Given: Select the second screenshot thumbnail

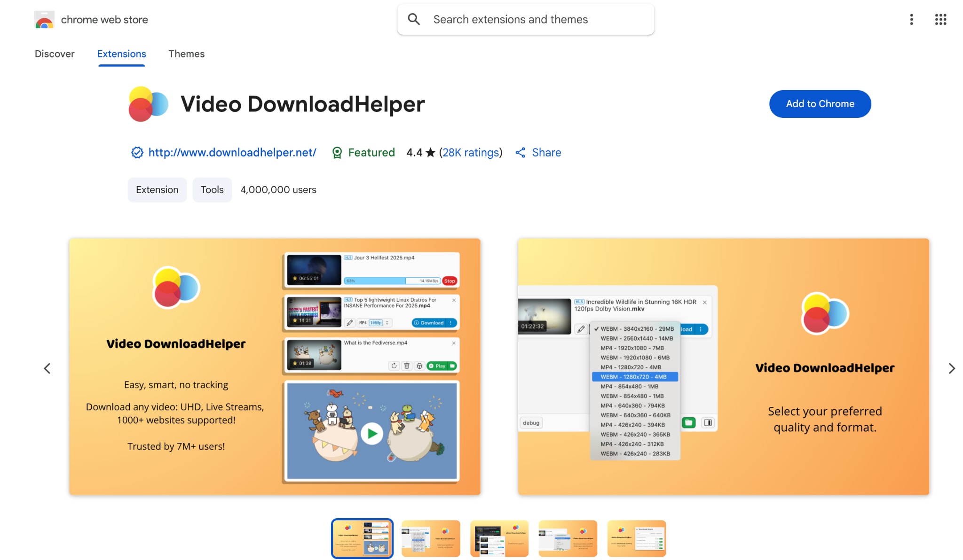Looking at the screenshot, I should pos(430,538).
